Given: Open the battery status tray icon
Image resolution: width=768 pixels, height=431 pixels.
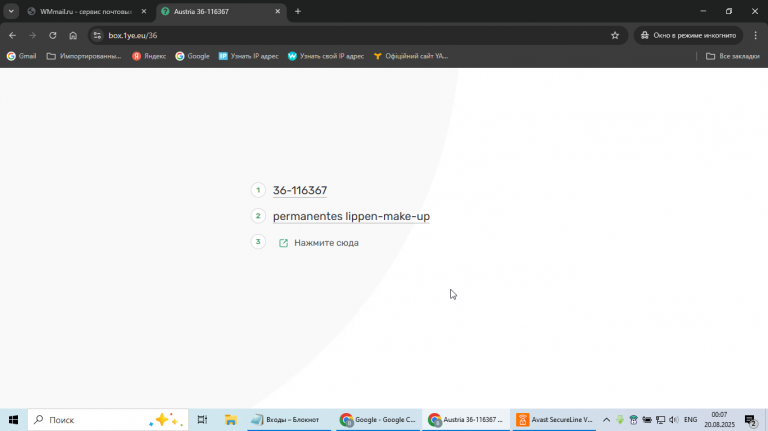Looking at the screenshot, I should point(647,420).
